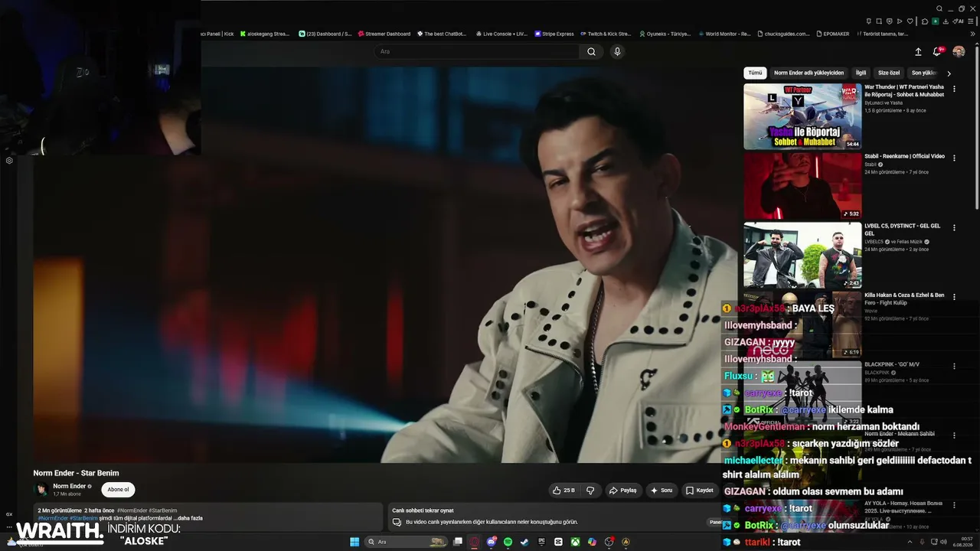This screenshot has width=980, height=551.
Task: Like the Norm Ender video
Action: pos(563,491)
